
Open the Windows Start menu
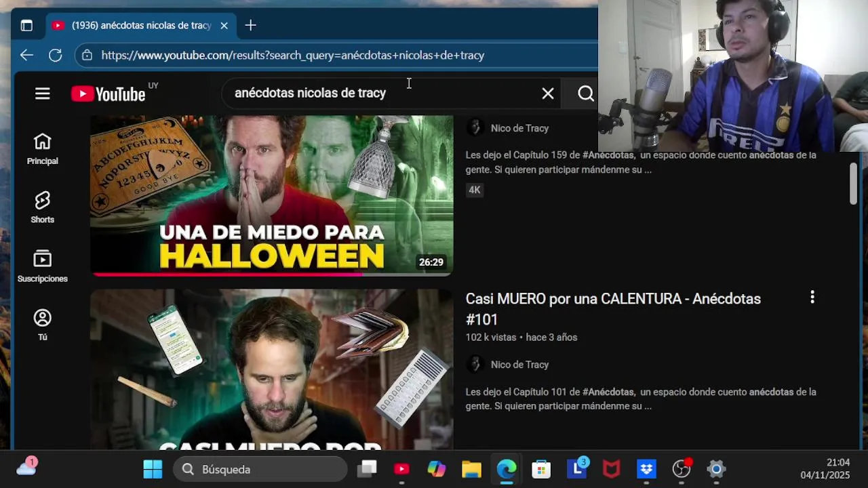point(153,469)
